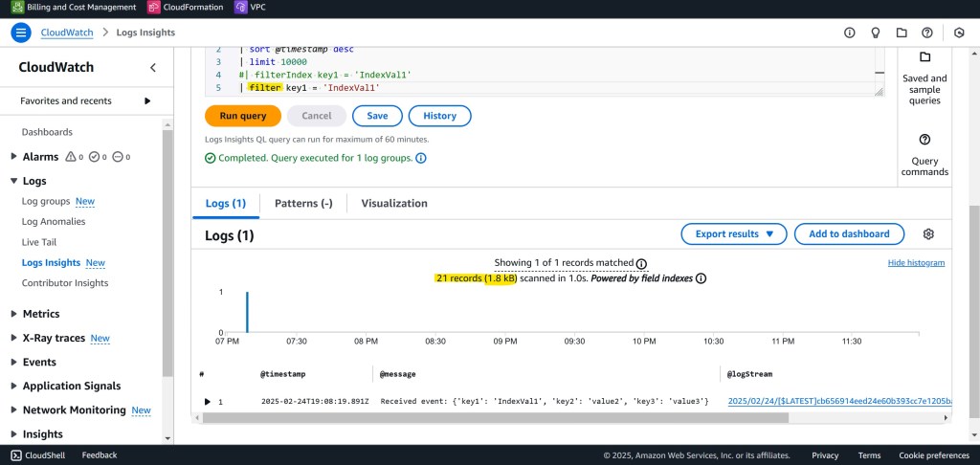
Task: Collapse the CloudWatch sidebar with the arrow
Action: [153, 67]
